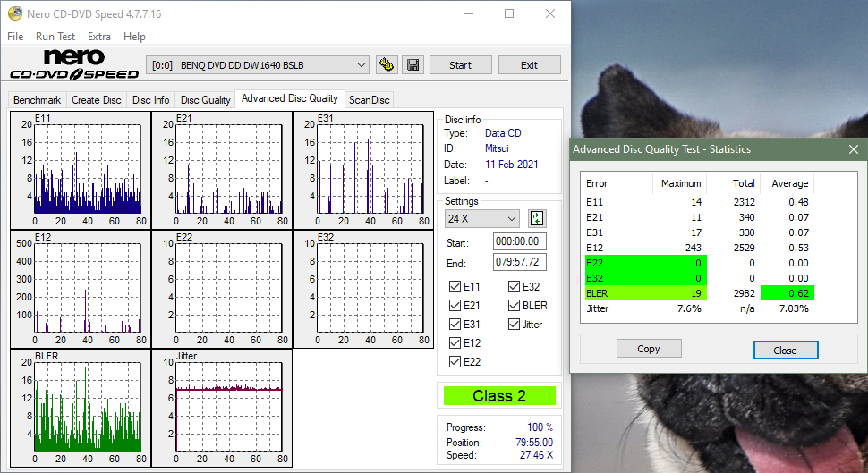The width and height of the screenshot is (868, 473).
Task: Click the E11 error graph
Action: tap(81, 171)
